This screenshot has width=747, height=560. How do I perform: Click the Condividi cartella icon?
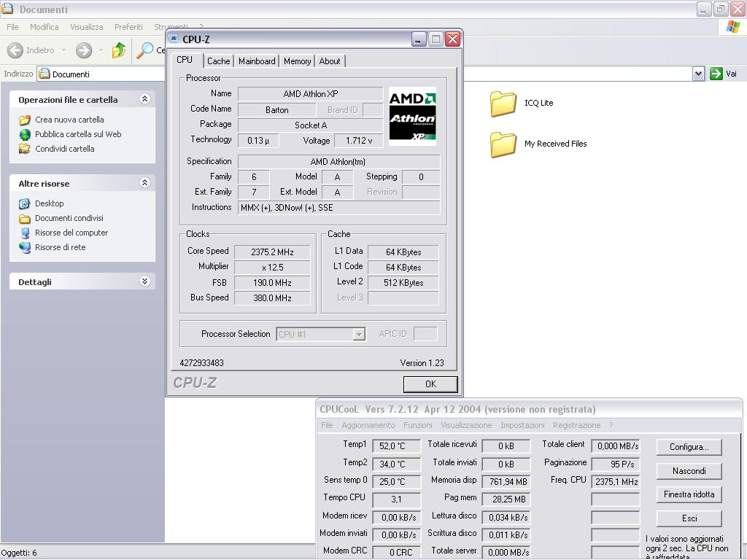(x=25, y=149)
